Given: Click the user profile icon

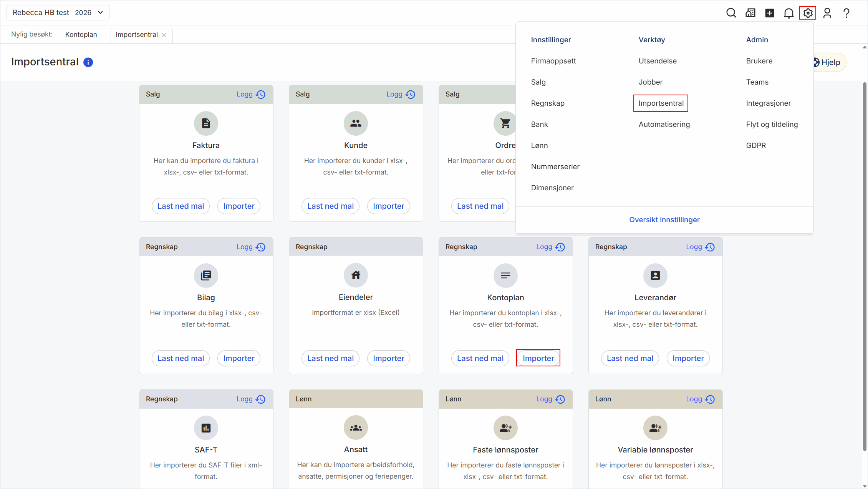Looking at the screenshot, I should pyautogui.click(x=827, y=13).
